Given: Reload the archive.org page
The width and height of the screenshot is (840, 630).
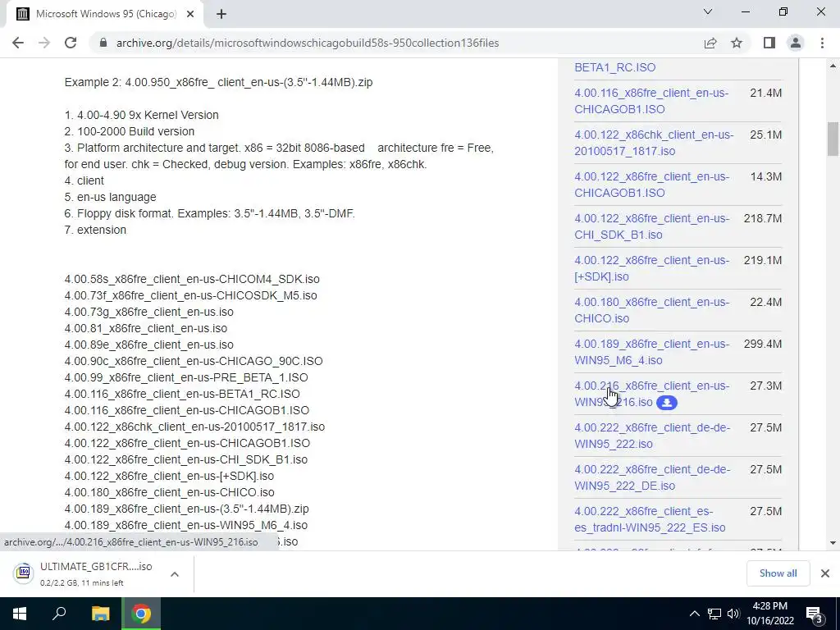Looking at the screenshot, I should [x=71, y=43].
